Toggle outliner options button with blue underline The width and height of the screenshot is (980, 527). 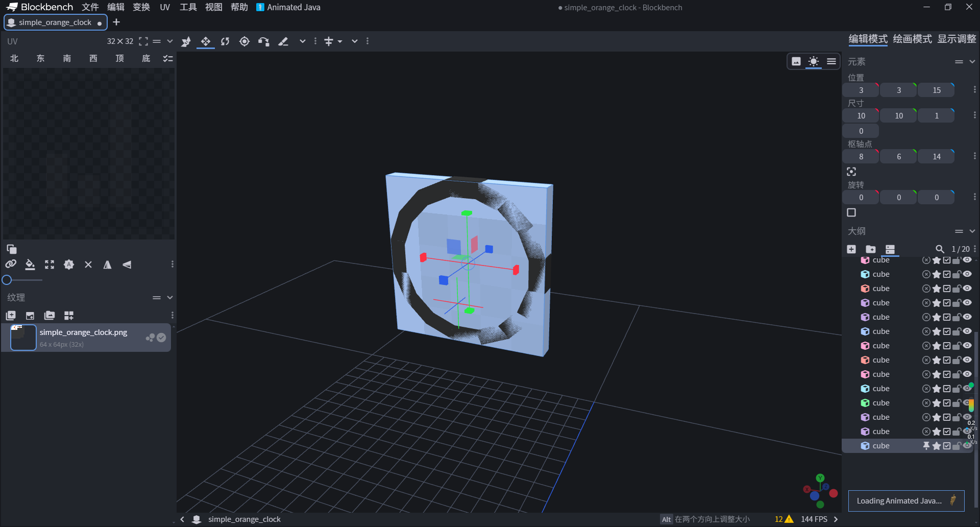coord(890,249)
